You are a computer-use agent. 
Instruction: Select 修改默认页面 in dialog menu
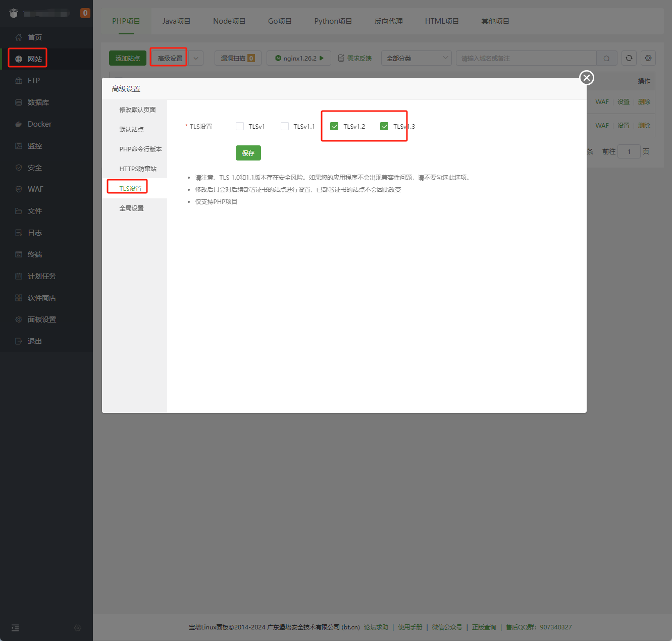pos(135,110)
